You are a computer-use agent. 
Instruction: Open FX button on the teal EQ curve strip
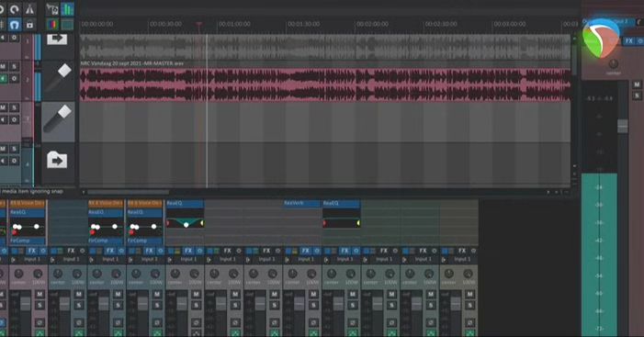tap(188, 251)
